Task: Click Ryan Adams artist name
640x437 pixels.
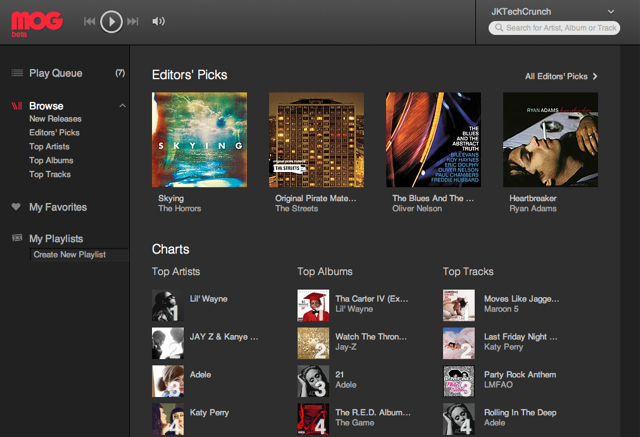Action: (533, 209)
